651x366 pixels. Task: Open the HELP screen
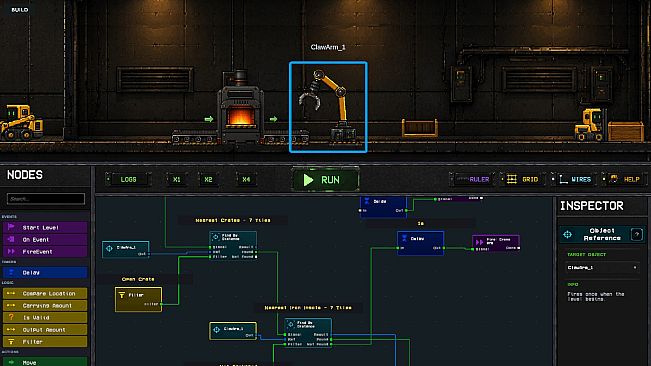[625, 180]
